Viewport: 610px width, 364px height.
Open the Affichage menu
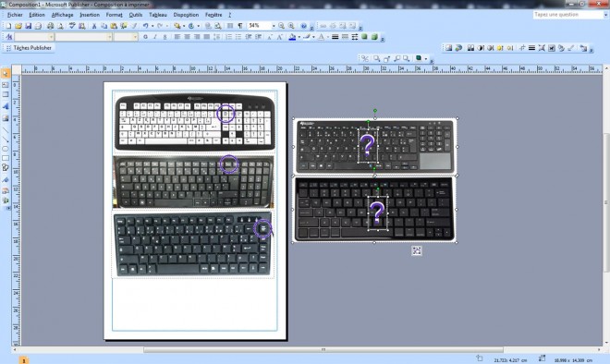62,15
